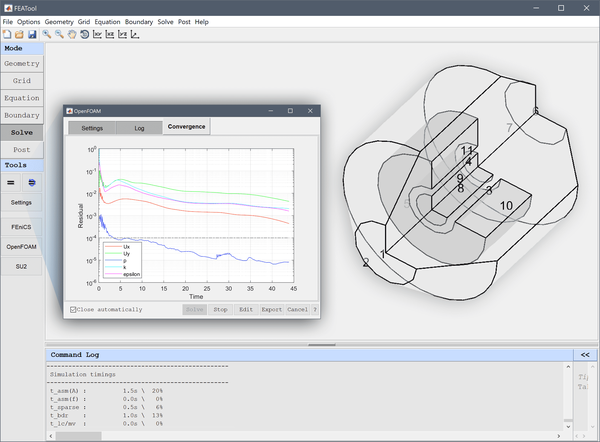Viewport: 600px width, 442px height.
Task: Select the Convergence tab
Action: (x=186, y=127)
